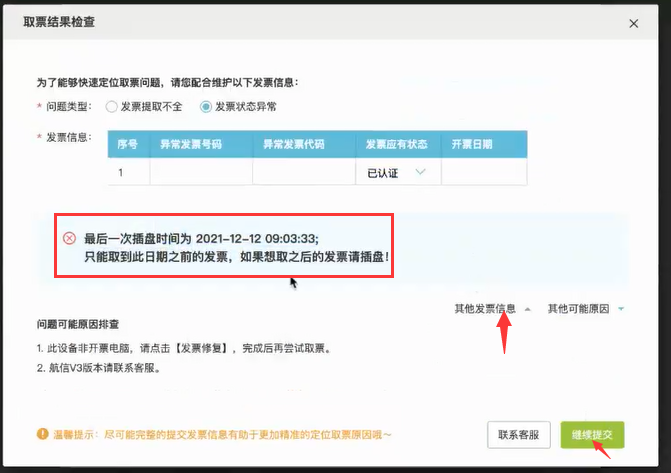Image resolution: width=671 pixels, height=473 pixels.
Task: Expand the 其他可能原因 section
Action: (x=585, y=309)
